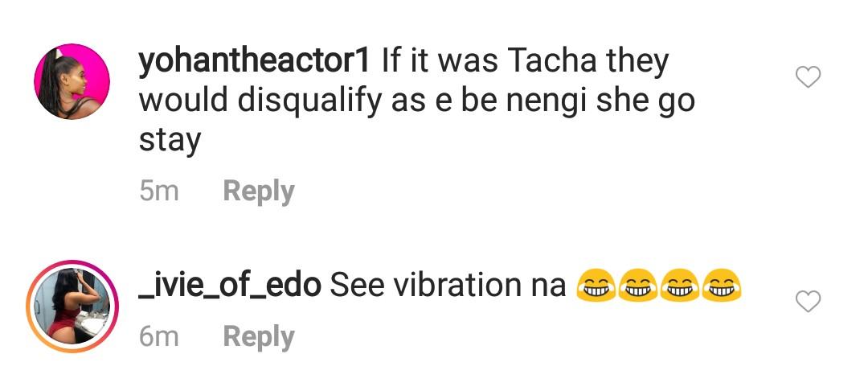Like the yohantheactor1 comment with the heart
This screenshot has height=387, width=868.
click(x=807, y=77)
